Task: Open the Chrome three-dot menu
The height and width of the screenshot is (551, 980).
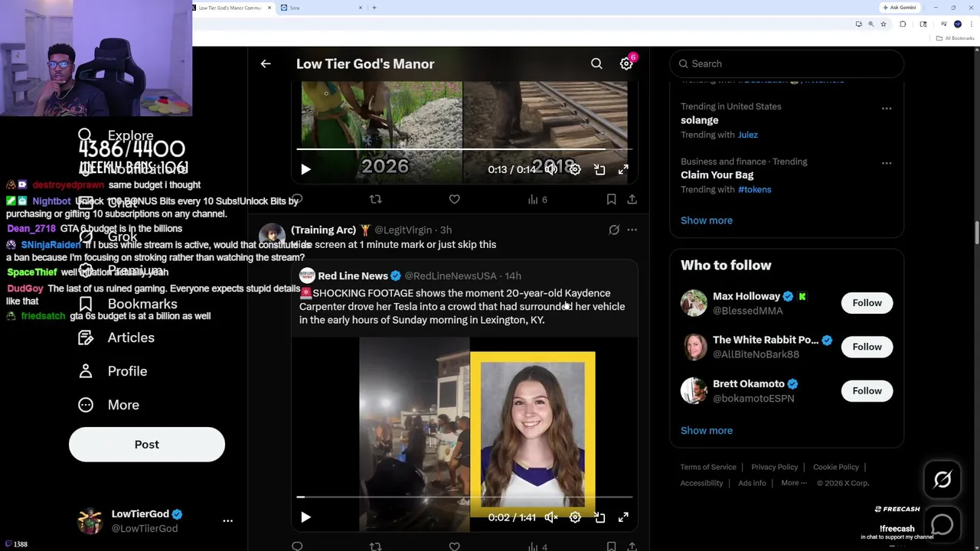Action: pos(971,24)
